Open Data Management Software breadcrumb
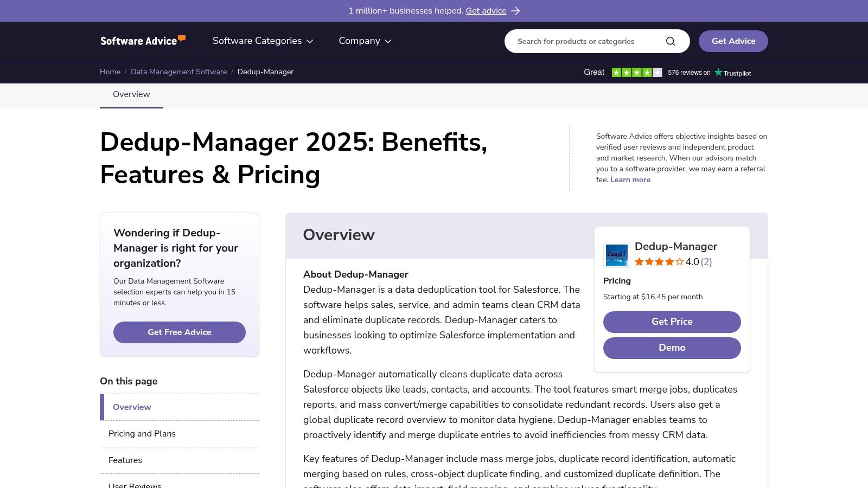The width and height of the screenshot is (868, 488). [x=179, y=72]
